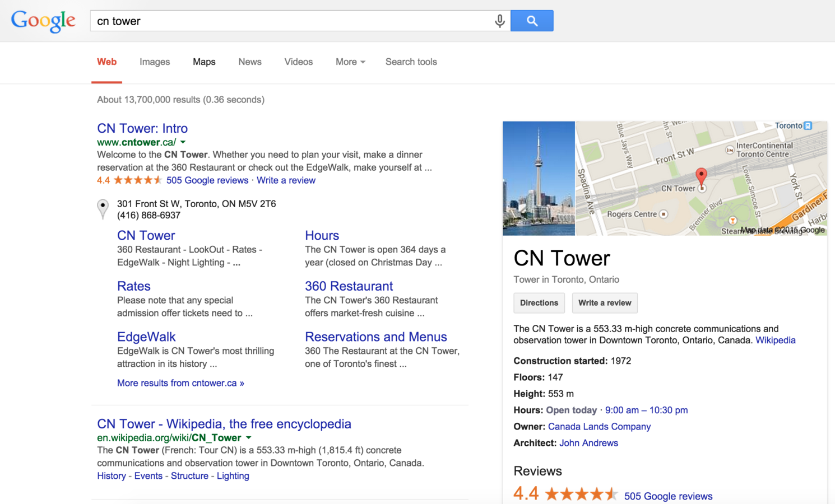Click Rogers Centre marker on the map
Screen dimensions: 835x504
[x=664, y=214]
